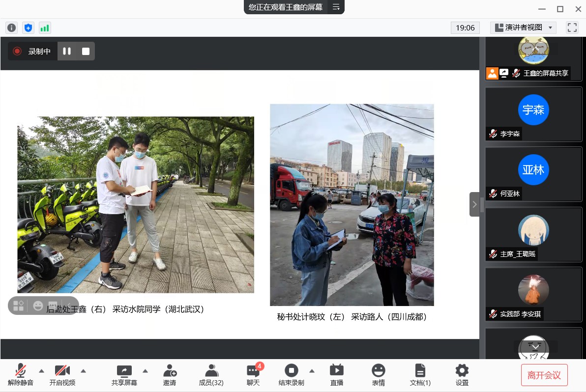The width and height of the screenshot is (586, 392).
Task: Open the meeting info icon
Action: click(x=11, y=28)
